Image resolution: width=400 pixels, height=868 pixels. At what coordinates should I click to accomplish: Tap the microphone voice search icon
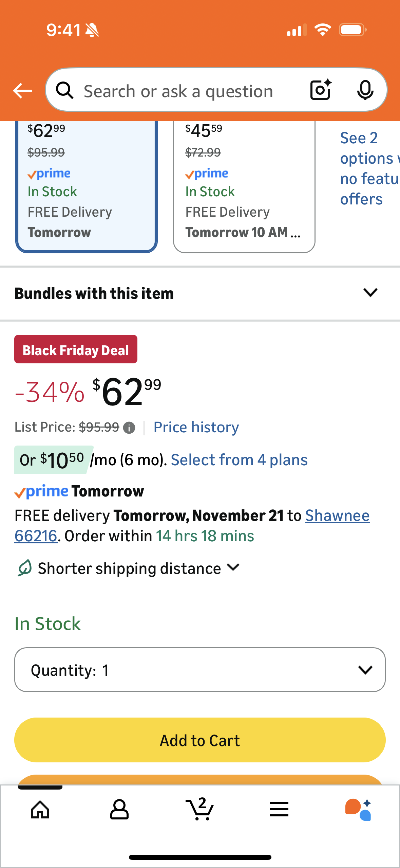point(365,90)
